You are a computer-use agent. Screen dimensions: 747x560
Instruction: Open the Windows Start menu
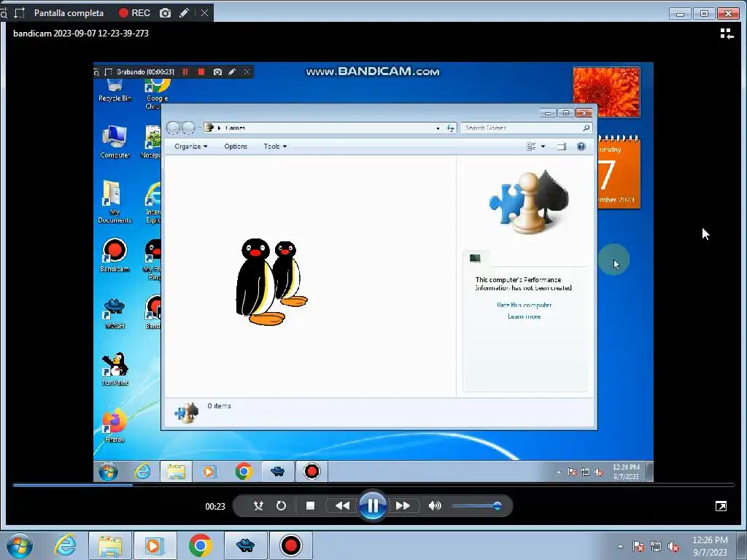tap(20, 545)
